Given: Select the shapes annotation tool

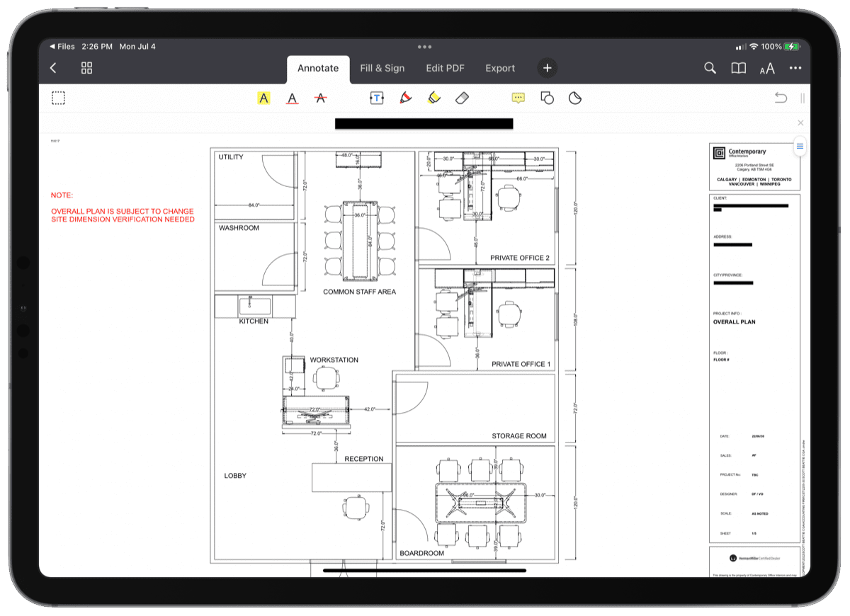Looking at the screenshot, I should pos(546,98).
